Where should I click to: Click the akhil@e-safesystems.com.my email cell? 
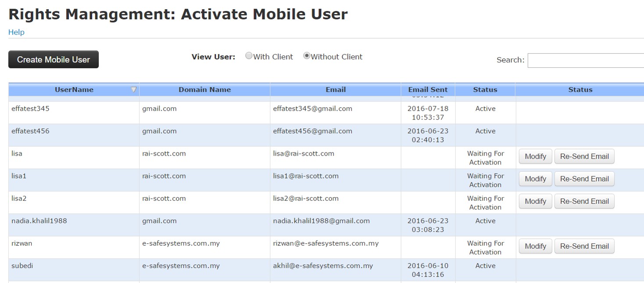tap(323, 266)
